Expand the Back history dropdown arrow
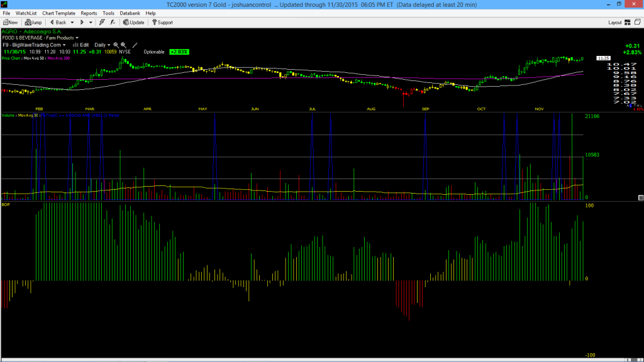The height and width of the screenshot is (362, 644). 72,22
